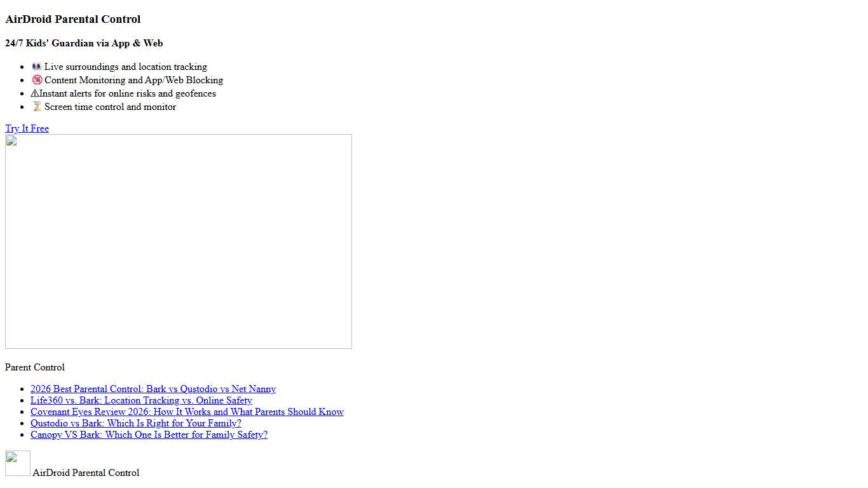The image size is (868, 488).
Task: Open the Life360 vs. Bark article link
Action: coord(141,400)
